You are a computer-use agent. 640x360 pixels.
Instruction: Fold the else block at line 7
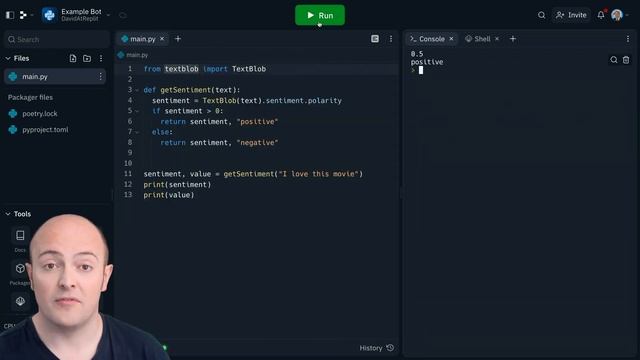(x=137, y=132)
